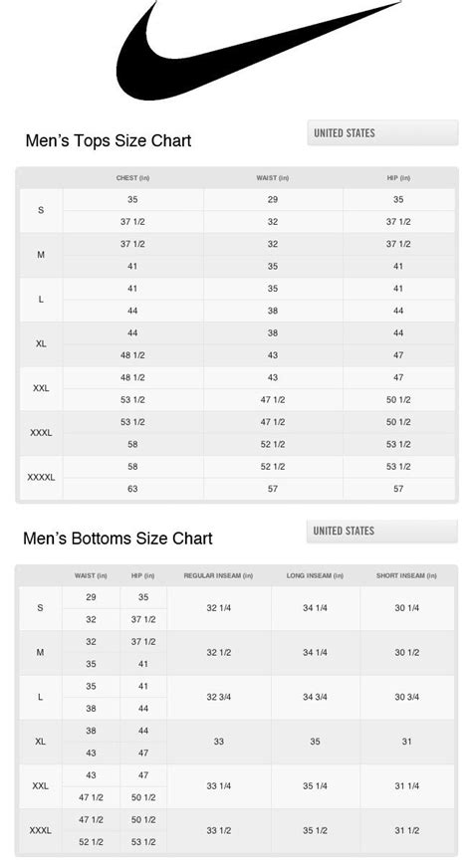Open the United States dropdown above tops chart
The width and height of the screenshot is (472, 868).
pyautogui.click(x=382, y=132)
